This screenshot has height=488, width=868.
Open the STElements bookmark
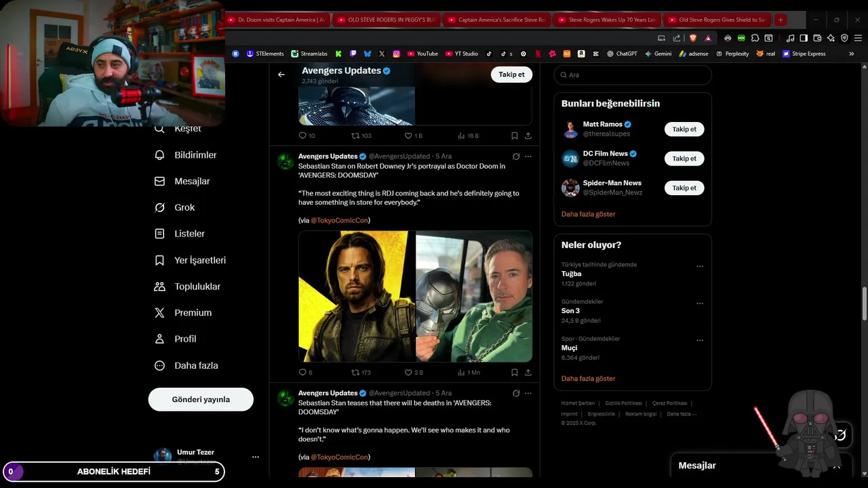pyautogui.click(x=264, y=54)
